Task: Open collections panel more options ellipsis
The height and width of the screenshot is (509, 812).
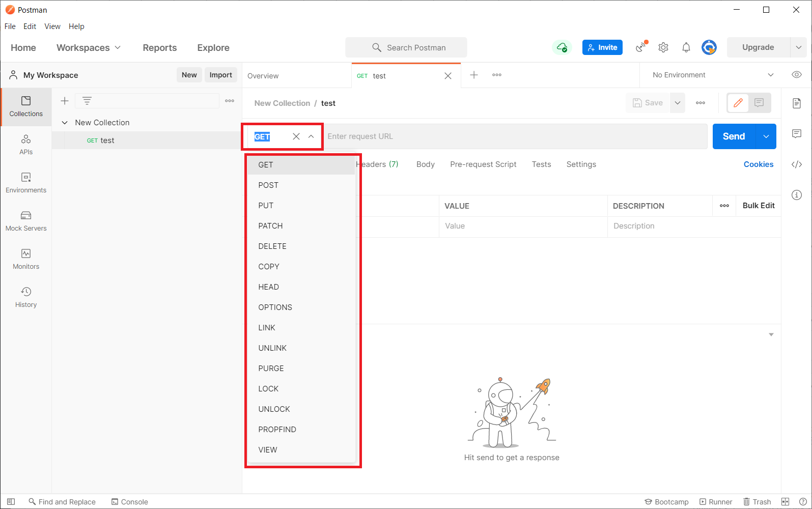Action: pos(230,101)
